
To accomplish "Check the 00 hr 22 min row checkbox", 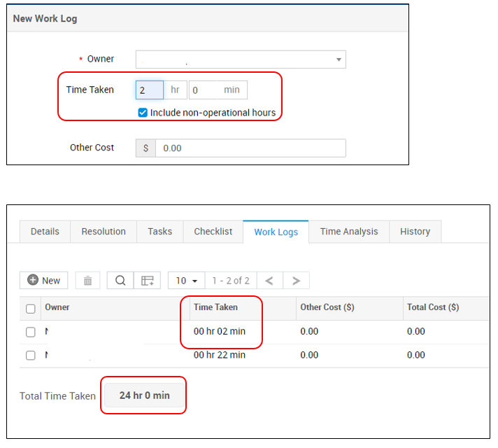I will click(31, 355).
